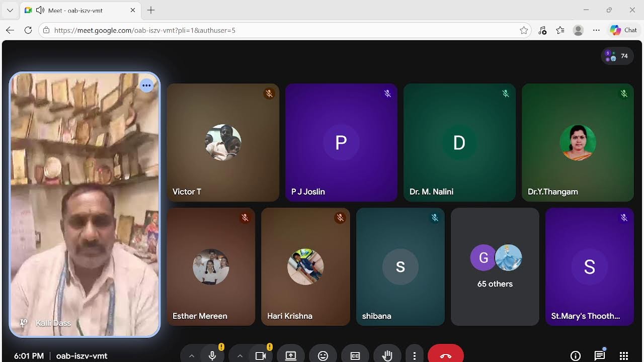Screen dimensions: 644x362
Task: Turn on closed captions
Action: point(355,355)
